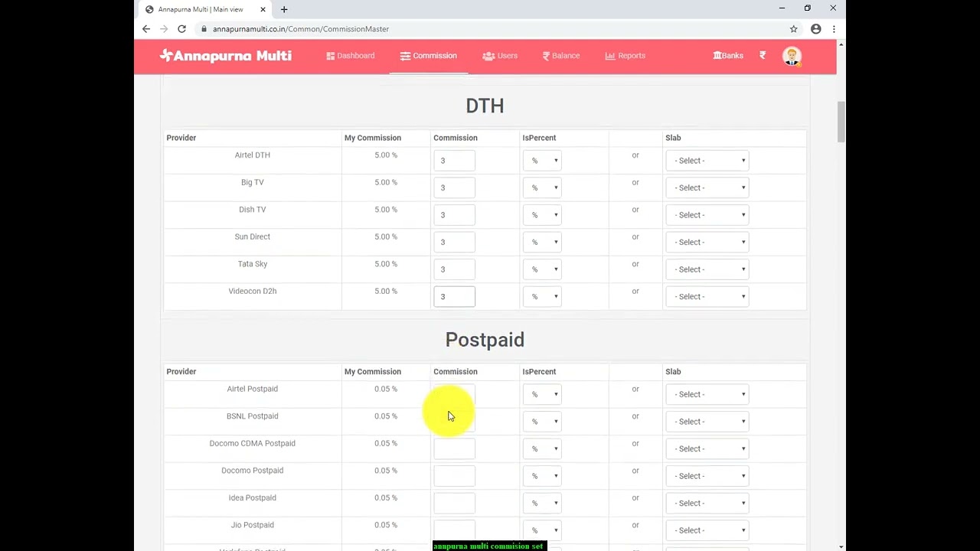Edit Videocon D2h commission field
The height and width of the screenshot is (551, 980).
click(454, 296)
